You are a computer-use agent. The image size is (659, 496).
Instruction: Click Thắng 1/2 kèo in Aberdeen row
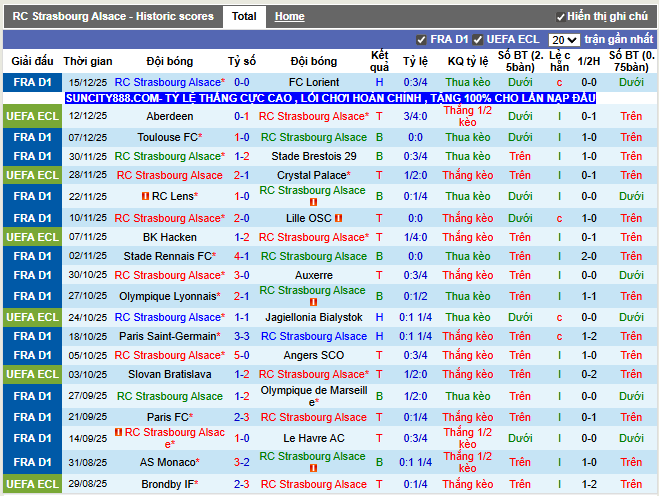(x=468, y=116)
